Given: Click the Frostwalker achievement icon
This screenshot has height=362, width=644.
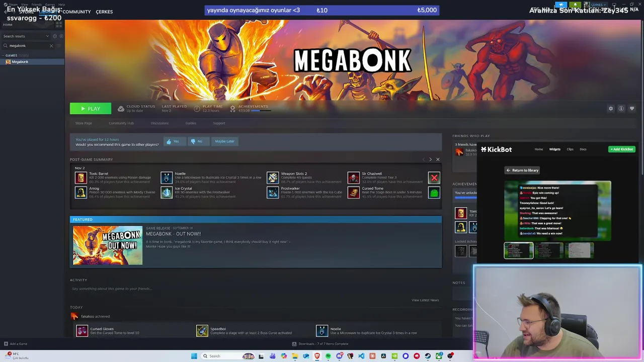Looking at the screenshot, I should tap(272, 192).
